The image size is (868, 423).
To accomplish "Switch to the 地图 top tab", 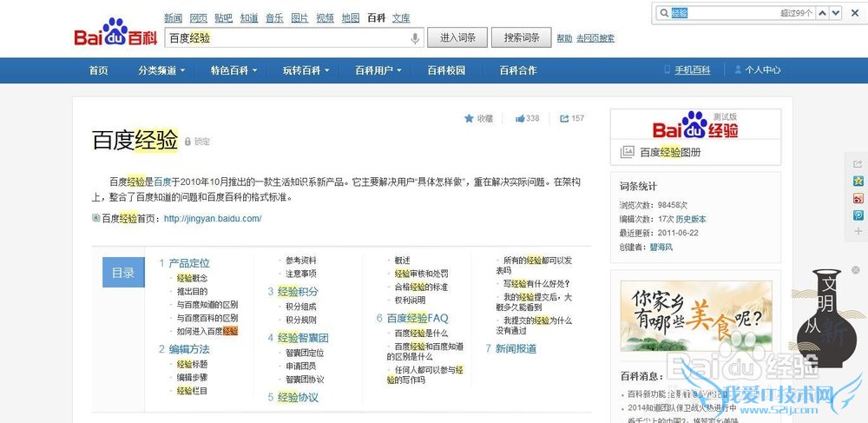I will point(351,18).
